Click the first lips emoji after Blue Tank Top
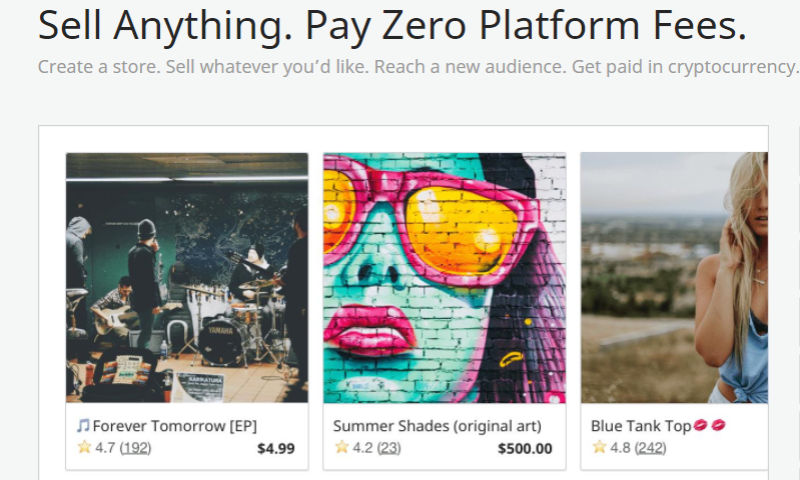 (701, 426)
